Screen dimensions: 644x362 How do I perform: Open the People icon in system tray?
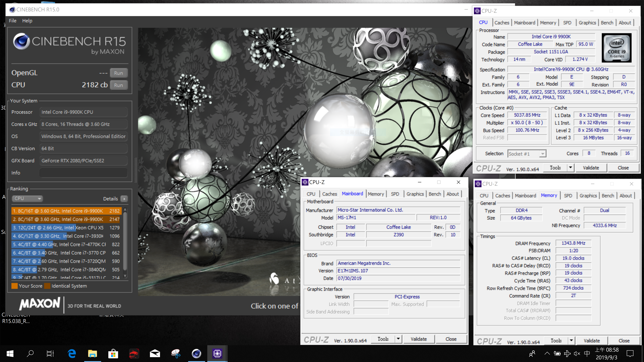point(532,353)
